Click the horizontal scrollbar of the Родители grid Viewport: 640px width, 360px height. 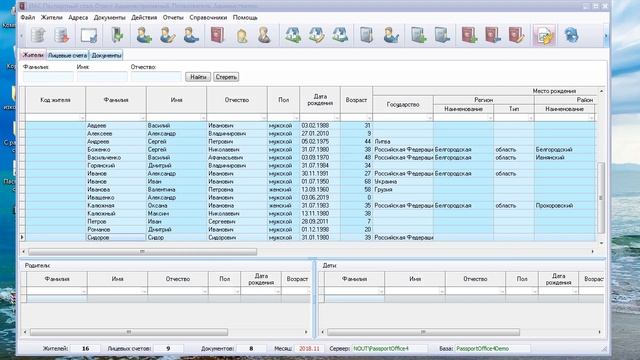click(129, 332)
